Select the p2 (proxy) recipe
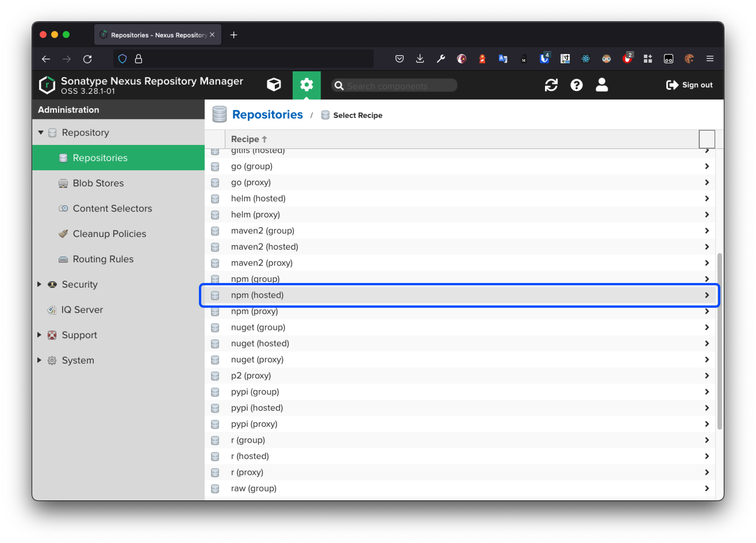 tap(460, 376)
